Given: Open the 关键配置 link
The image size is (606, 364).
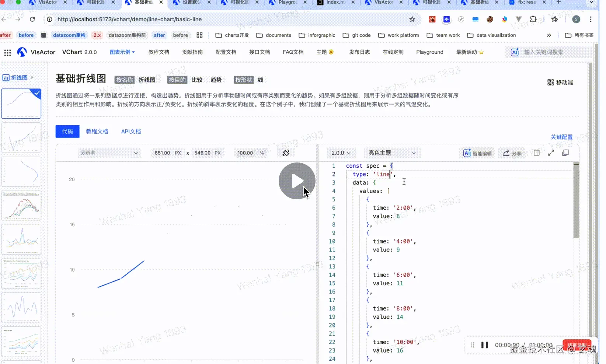Looking at the screenshot, I should (562, 137).
